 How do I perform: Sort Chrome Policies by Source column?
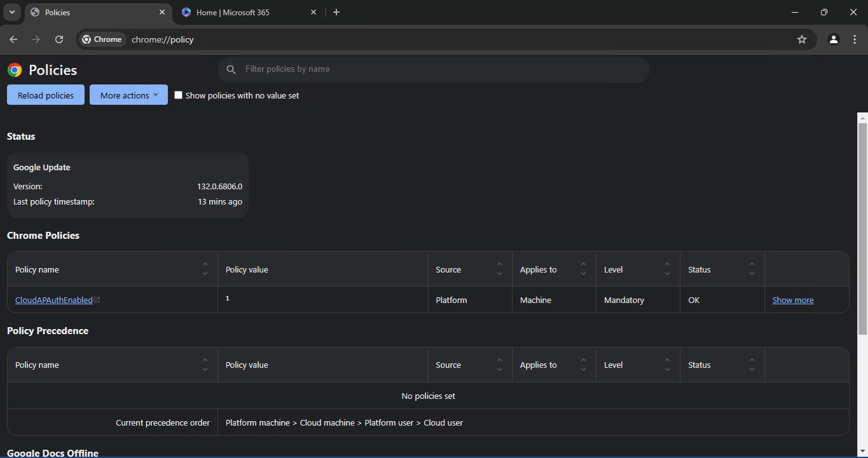(499, 269)
